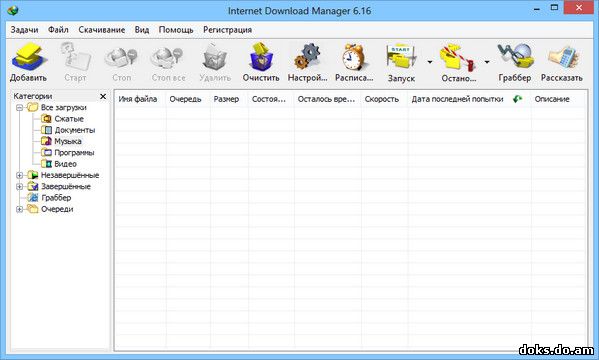This screenshot has width=599, height=360.
Task: Expand the Завершённые tree node
Action: coord(19,186)
